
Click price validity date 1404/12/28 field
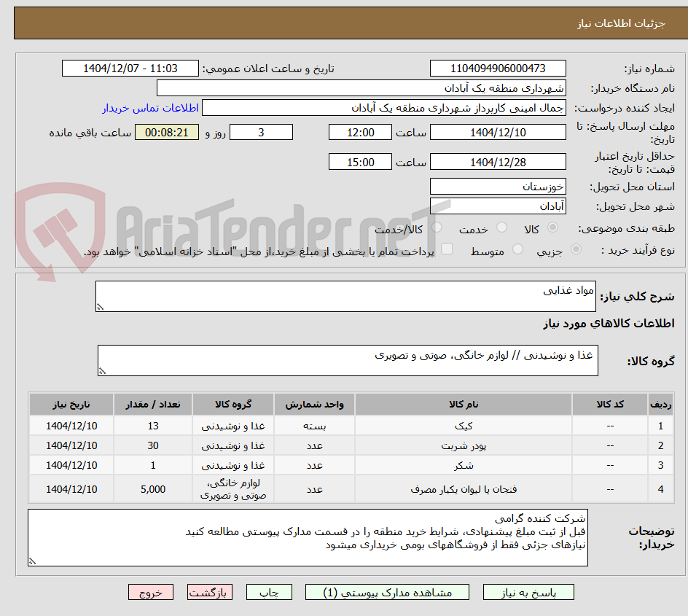498,162
